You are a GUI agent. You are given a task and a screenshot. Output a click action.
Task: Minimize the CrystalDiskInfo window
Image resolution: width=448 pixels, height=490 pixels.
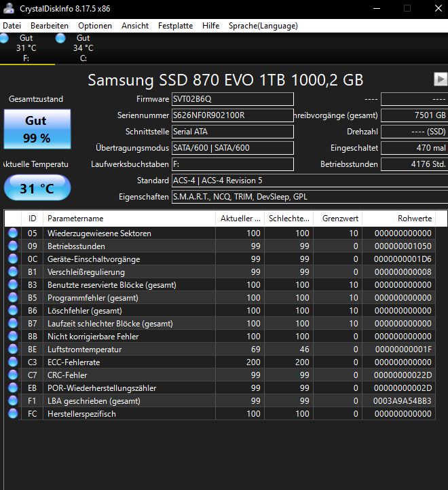tap(377, 8)
